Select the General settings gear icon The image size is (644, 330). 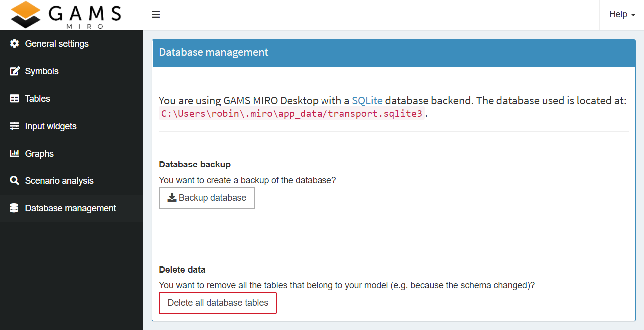tap(14, 43)
